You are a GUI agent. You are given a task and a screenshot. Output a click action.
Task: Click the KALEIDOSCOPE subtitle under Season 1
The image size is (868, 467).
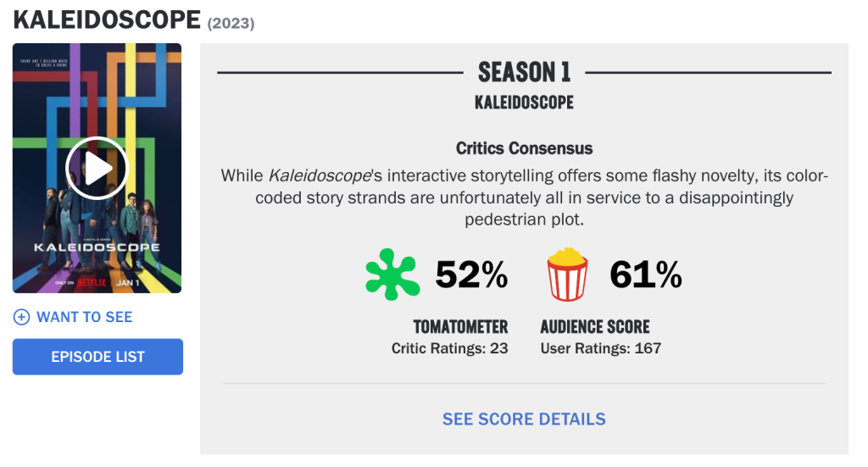524,103
